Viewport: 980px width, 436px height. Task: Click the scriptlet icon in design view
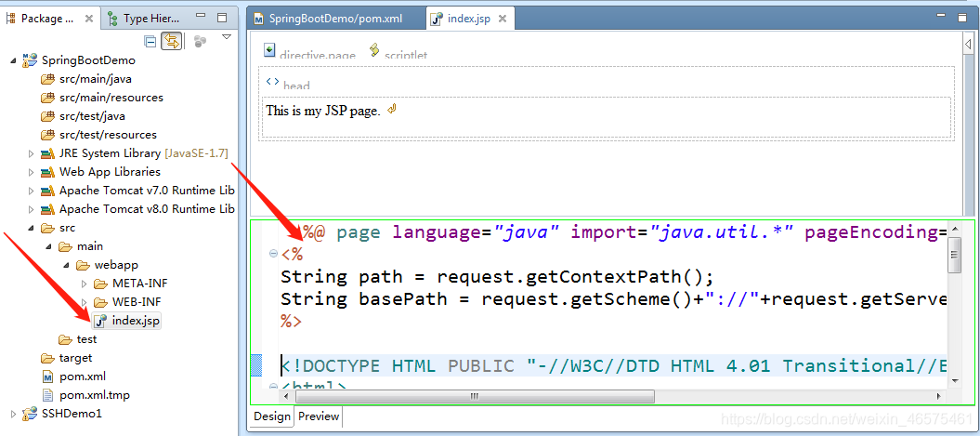click(374, 50)
